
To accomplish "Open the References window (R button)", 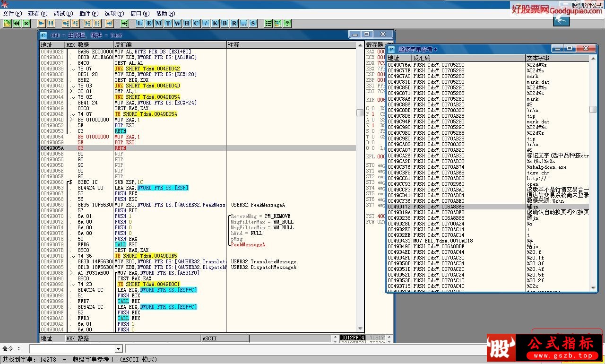I will (234, 23).
